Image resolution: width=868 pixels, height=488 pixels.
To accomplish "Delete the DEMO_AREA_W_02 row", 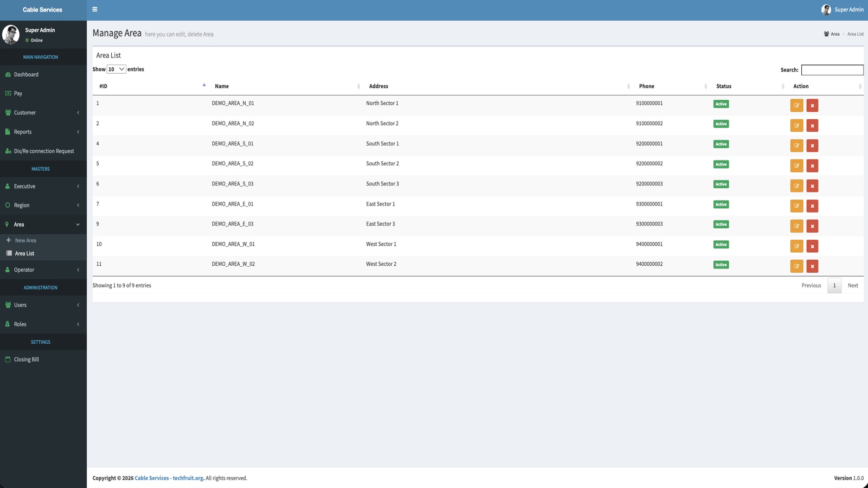I will [812, 266].
